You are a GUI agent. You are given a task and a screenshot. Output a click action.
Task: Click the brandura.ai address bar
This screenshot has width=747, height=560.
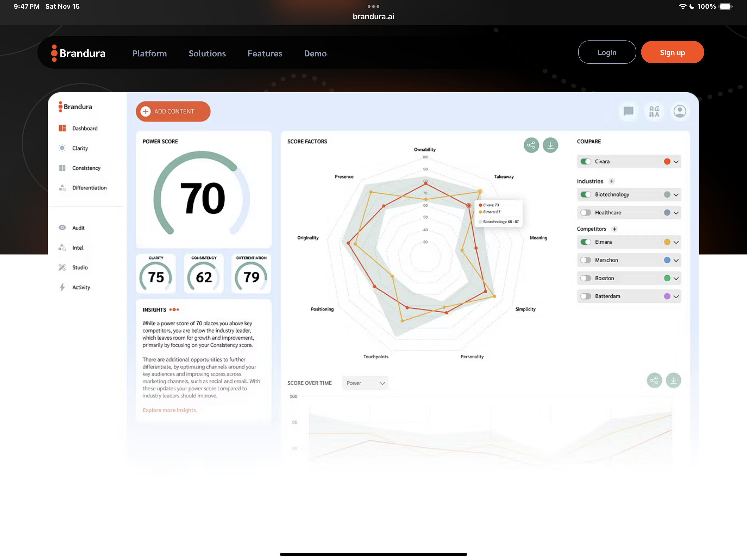pyautogui.click(x=373, y=17)
